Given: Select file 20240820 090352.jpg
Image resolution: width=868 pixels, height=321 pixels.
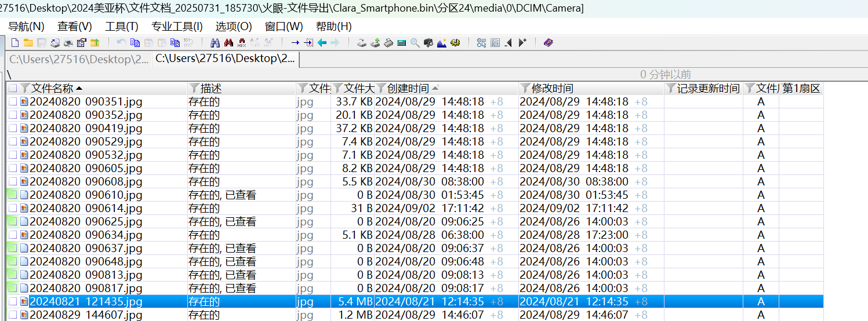Looking at the screenshot, I should click(x=86, y=115).
